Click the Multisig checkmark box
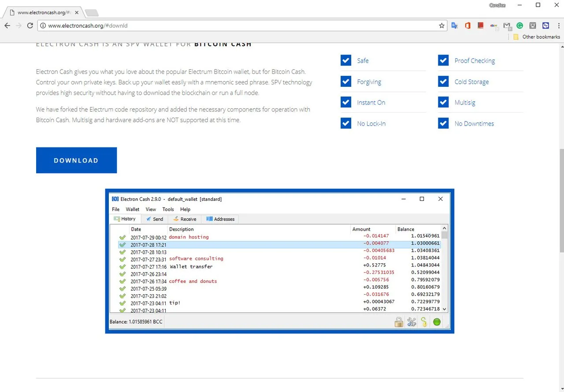The height and width of the screenshot is (392, 564). pos(443,102)
